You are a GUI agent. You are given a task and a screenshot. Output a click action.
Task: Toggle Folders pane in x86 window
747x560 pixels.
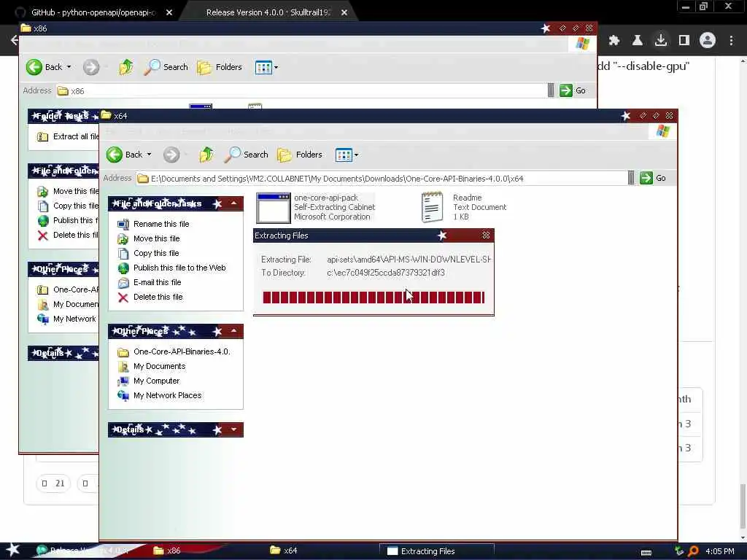[220, 67]
